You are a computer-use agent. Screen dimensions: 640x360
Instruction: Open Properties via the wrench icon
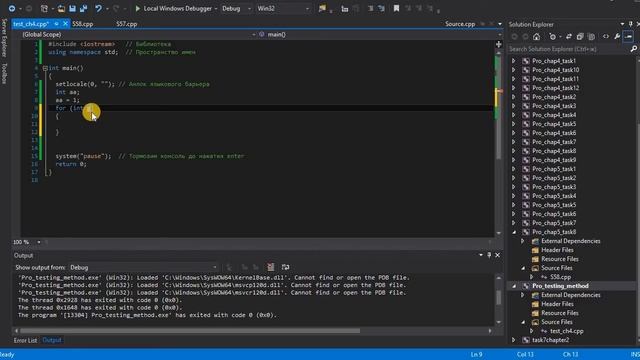coord(617,37)
